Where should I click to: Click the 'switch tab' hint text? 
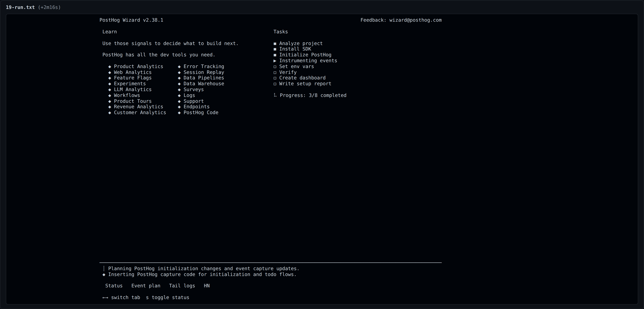pyautogui.click(x=126, y=297)
